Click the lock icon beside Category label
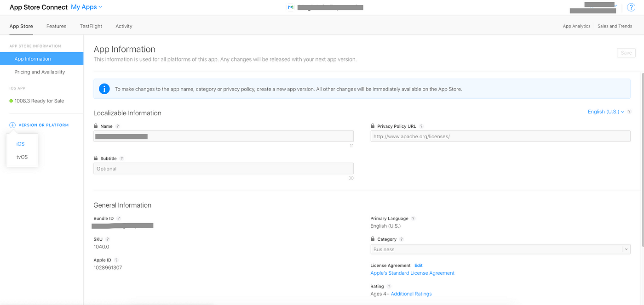Image resolution: width=644 pixels, height=305 pixels. point(373,239)
